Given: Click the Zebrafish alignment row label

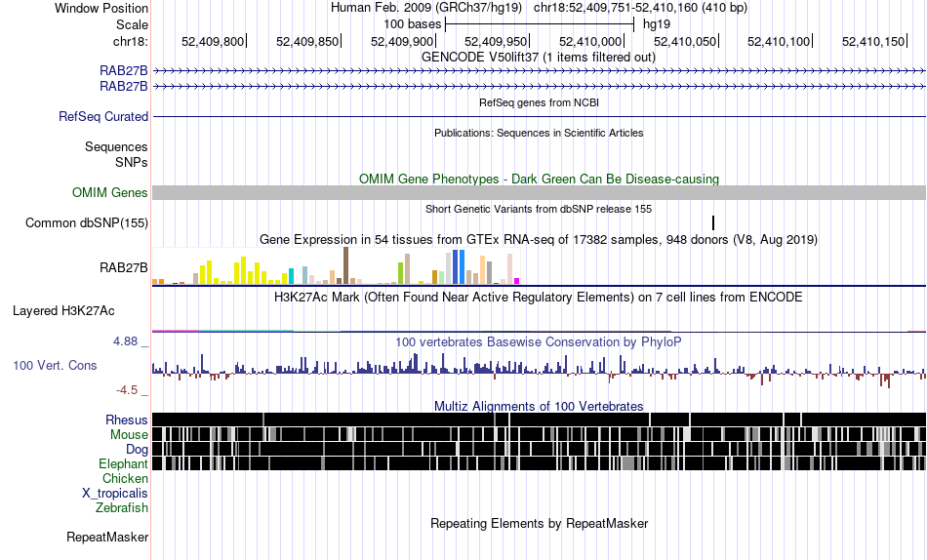Looking at the screenshot, I should (122, 507).
